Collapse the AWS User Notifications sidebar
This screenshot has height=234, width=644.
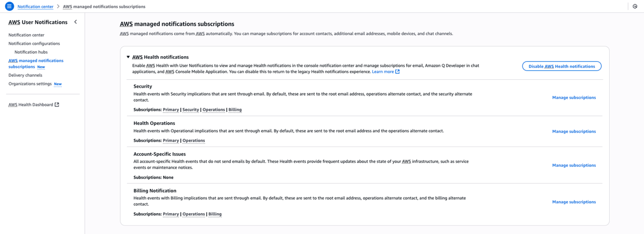click(76, 22)
